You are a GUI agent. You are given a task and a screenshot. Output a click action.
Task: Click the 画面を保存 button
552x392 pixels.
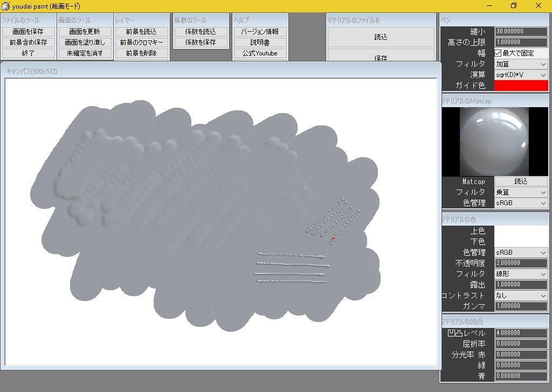click(28, 31)
